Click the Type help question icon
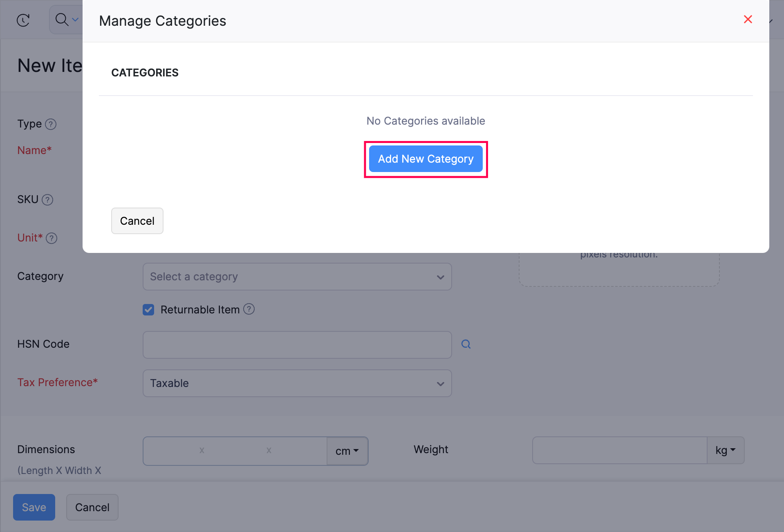This screenshot has width=784, height=532. point(51,124)
